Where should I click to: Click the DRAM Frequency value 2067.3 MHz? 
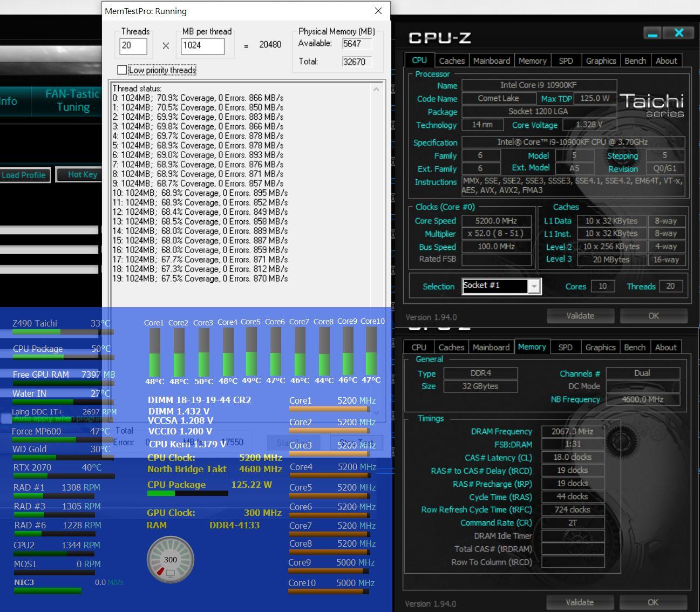click(573, 431)
